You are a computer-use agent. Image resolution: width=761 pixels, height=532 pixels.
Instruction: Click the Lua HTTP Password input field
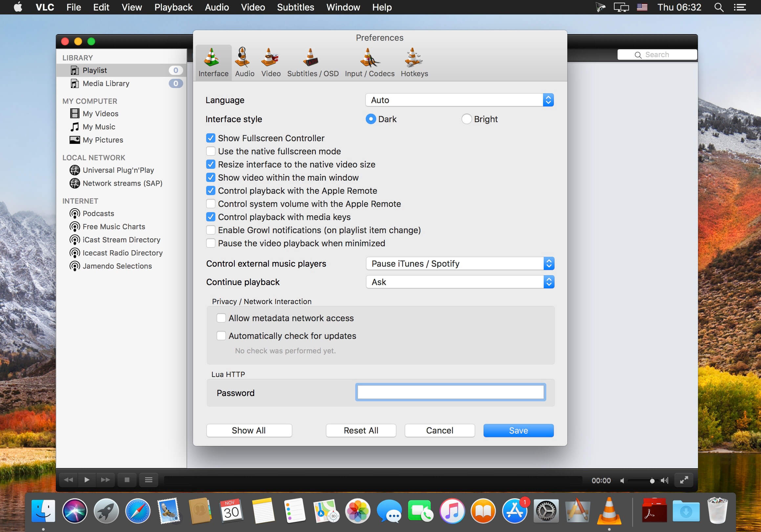click(450, 392)
